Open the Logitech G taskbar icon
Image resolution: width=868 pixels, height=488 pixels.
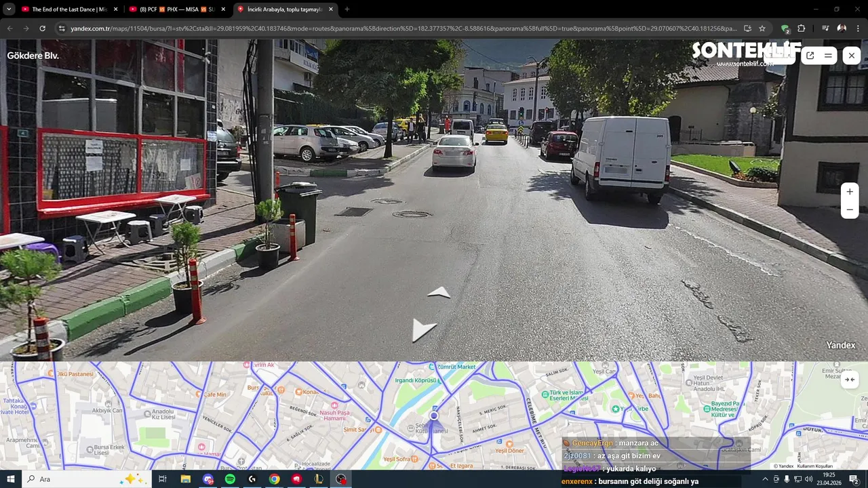click(x=252, y=479)
